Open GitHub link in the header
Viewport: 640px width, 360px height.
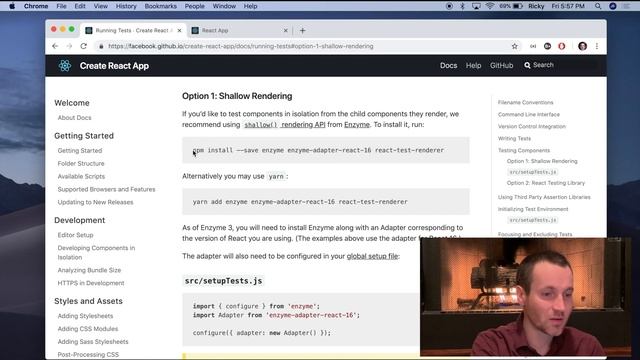(x=501, y=65)
